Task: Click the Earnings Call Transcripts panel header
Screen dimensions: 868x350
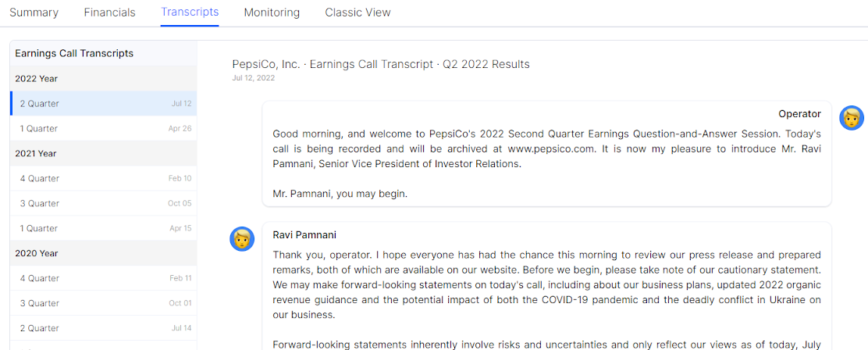Action: (74, 53)
